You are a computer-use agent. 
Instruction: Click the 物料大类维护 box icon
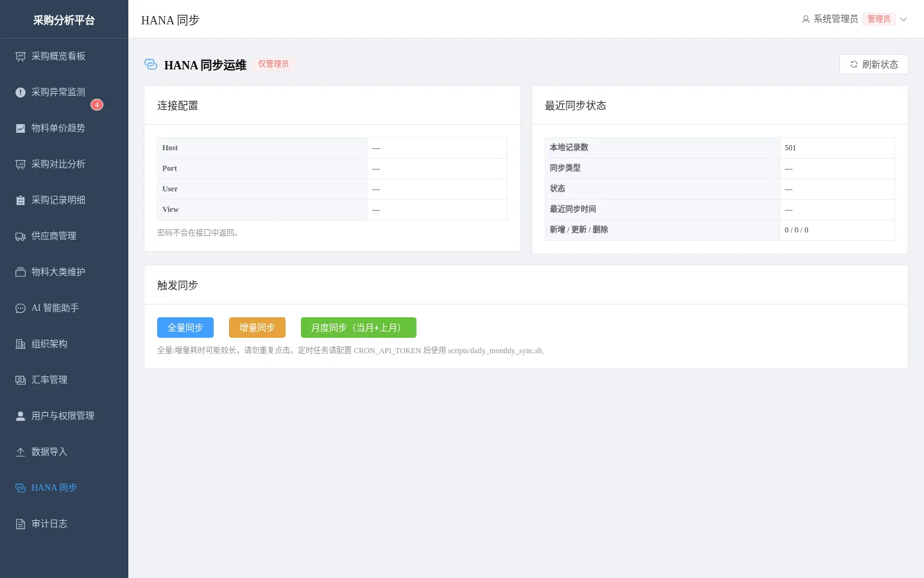[21, 272]
